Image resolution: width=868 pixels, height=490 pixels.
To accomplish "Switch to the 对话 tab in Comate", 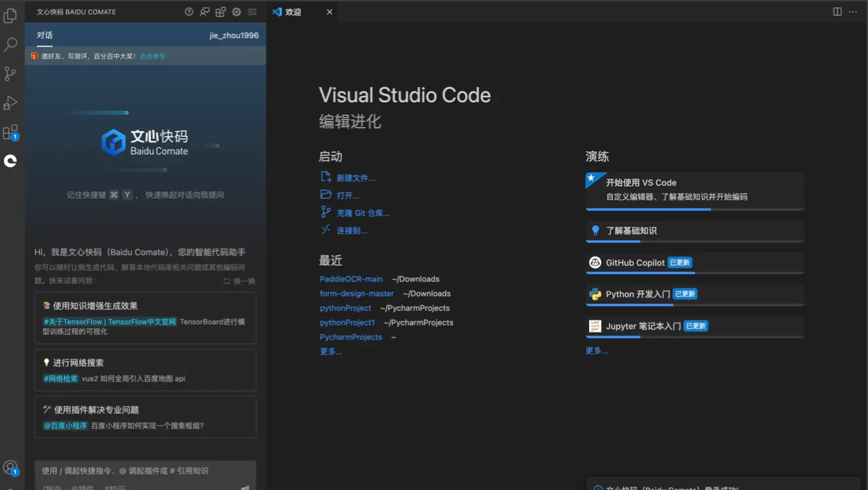I will pos(45,35).
